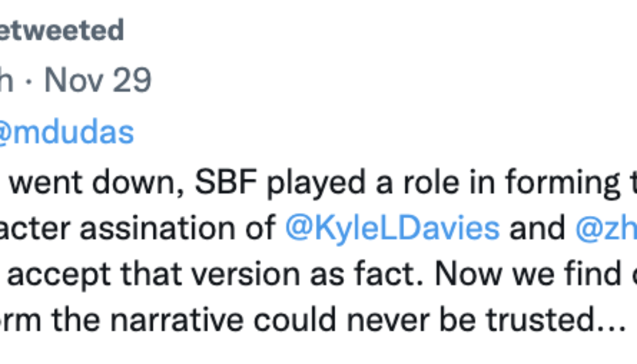Screen dimensions: 637x364
Task: Click the Retweeted label above the tweet
Action: pos(61,30)
